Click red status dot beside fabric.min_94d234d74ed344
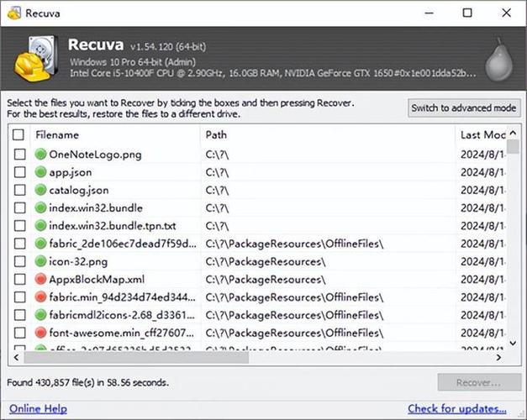Screen dimensions: 527x420 coord(40,297)
